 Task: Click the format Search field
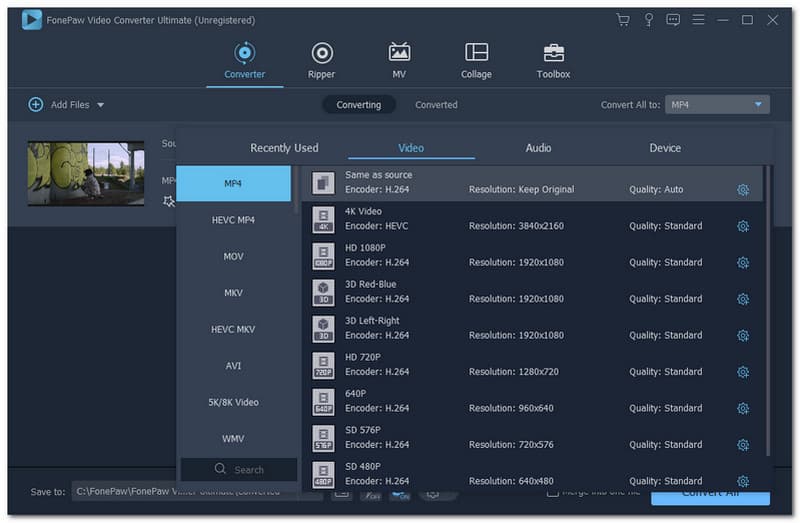click(x=239, y=469)
